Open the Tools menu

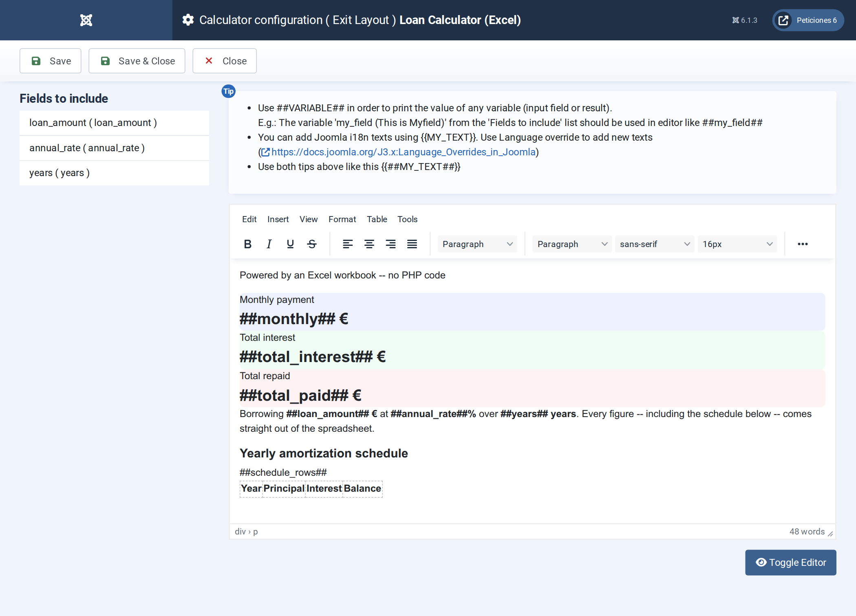point(408,219)
